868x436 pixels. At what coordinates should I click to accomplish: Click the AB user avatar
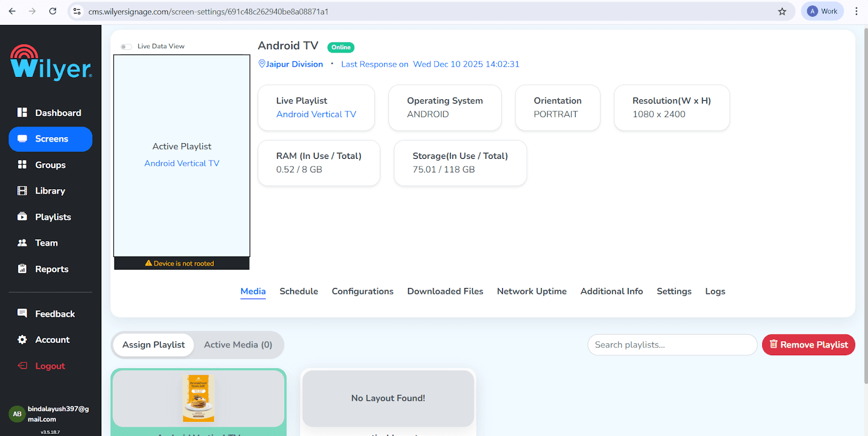(17, 414)
